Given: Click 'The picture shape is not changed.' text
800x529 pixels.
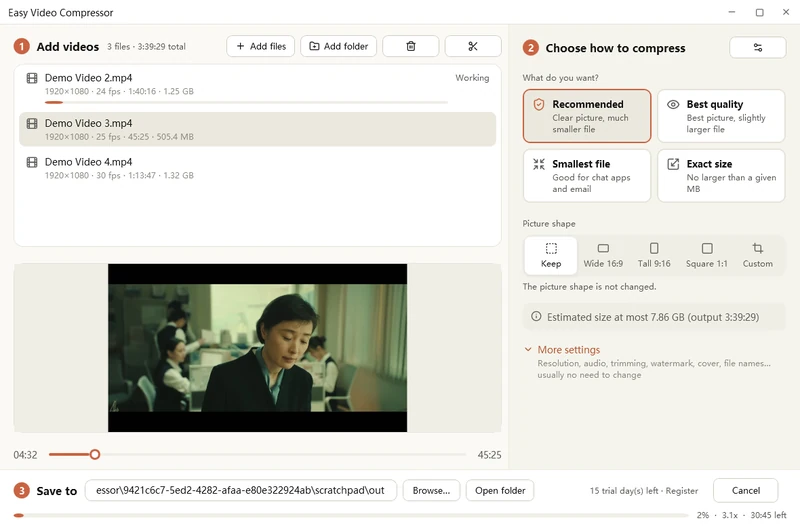Looking at the screenshot, I should pyautogui.click(x=589, y=287).
